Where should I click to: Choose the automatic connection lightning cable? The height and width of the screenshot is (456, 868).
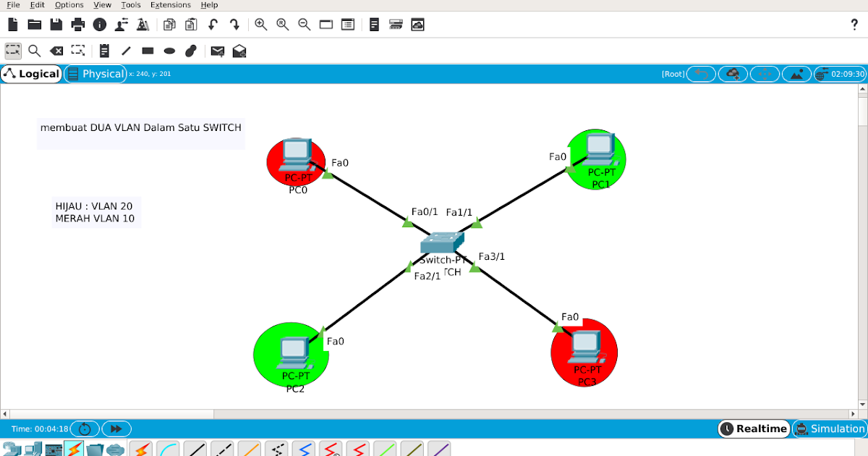coord(141,449)
